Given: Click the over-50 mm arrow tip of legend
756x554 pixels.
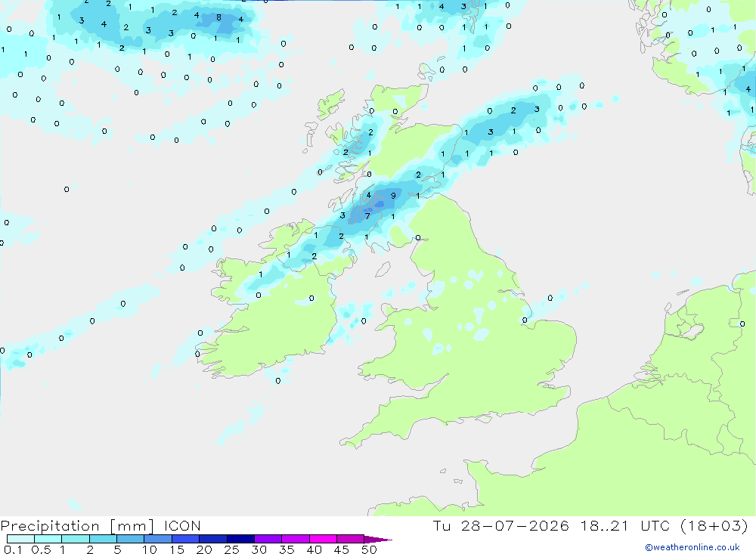Looking at the screenshot, I should click(378, 539).
